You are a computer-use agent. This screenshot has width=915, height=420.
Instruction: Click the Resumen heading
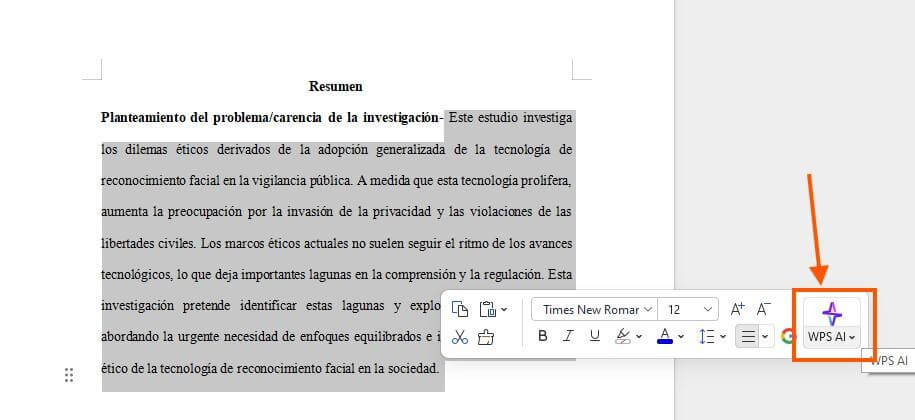tap(336, 87)
